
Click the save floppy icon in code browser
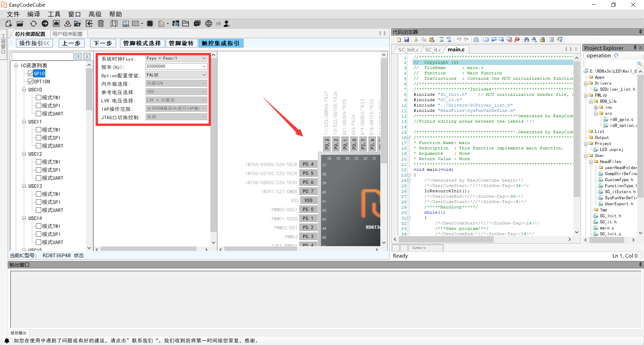pyautogui.click(x=407, y=40)
